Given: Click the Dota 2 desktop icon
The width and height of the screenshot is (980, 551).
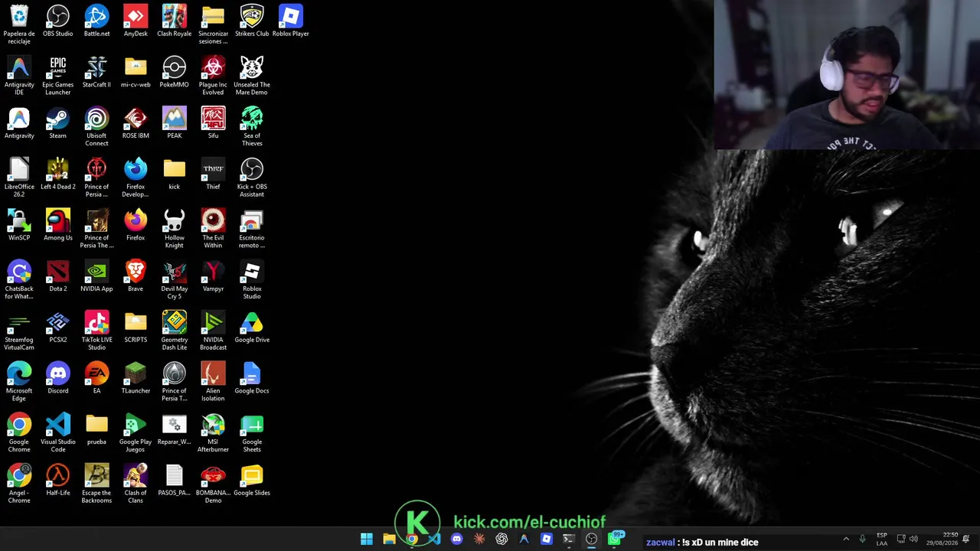Looking at the screenshot, I should [58, 276].
